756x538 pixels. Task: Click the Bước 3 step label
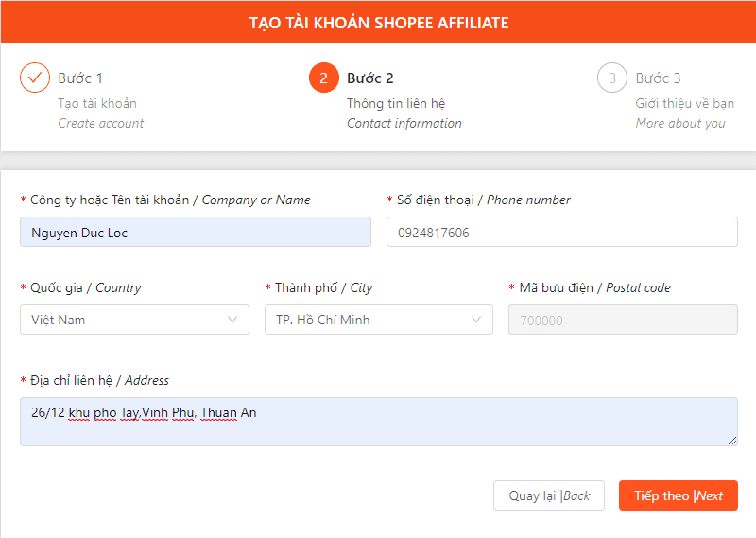658,78
